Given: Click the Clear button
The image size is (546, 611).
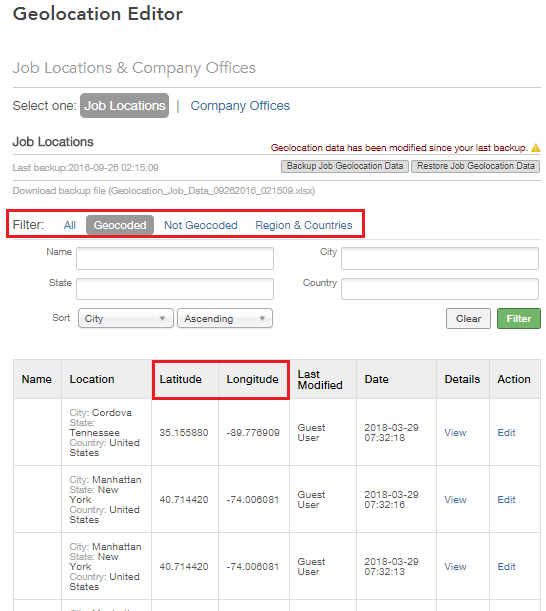Looking at the screenshot, I should click(468, 318).
